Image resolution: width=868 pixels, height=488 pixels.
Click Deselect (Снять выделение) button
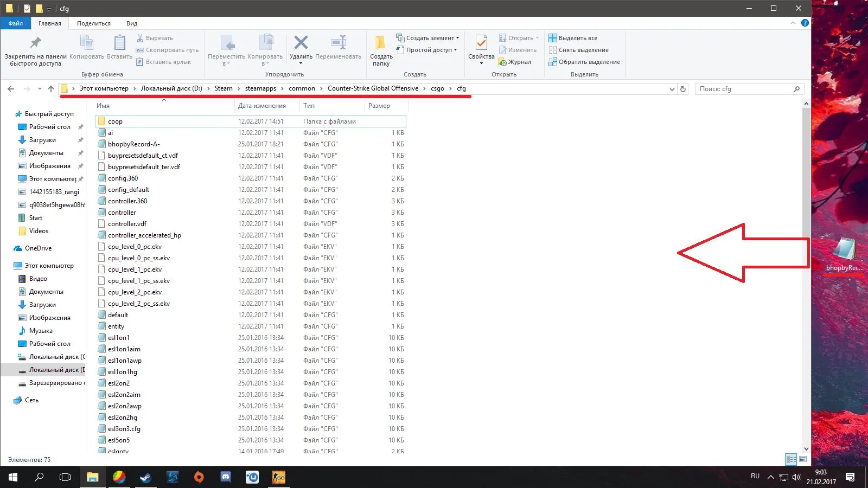click(578, 50)
